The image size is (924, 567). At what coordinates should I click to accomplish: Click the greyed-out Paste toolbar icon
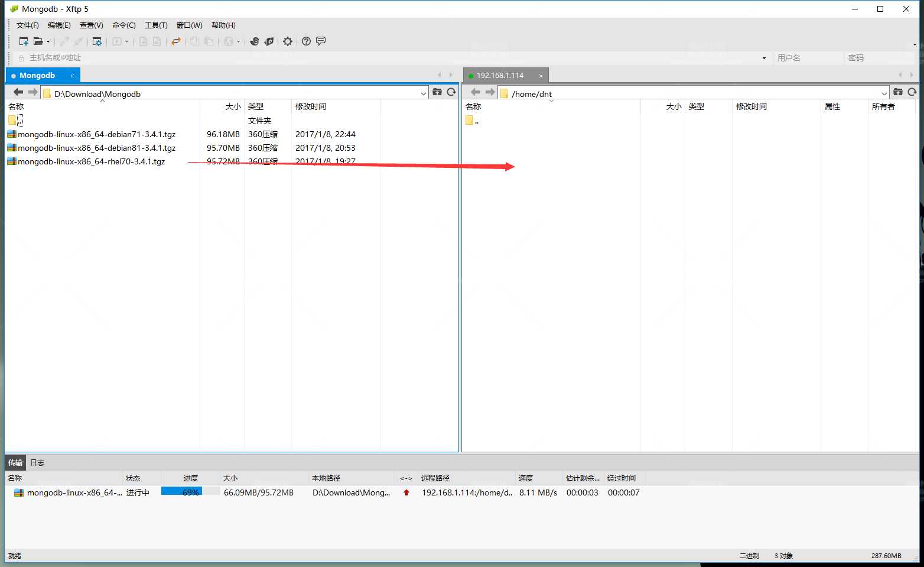pos(209,41)
